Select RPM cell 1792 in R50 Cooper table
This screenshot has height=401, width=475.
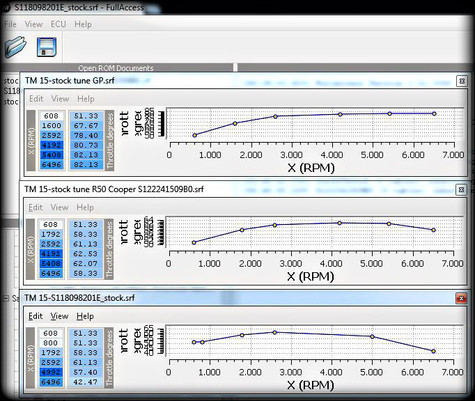tap(51, 234)
